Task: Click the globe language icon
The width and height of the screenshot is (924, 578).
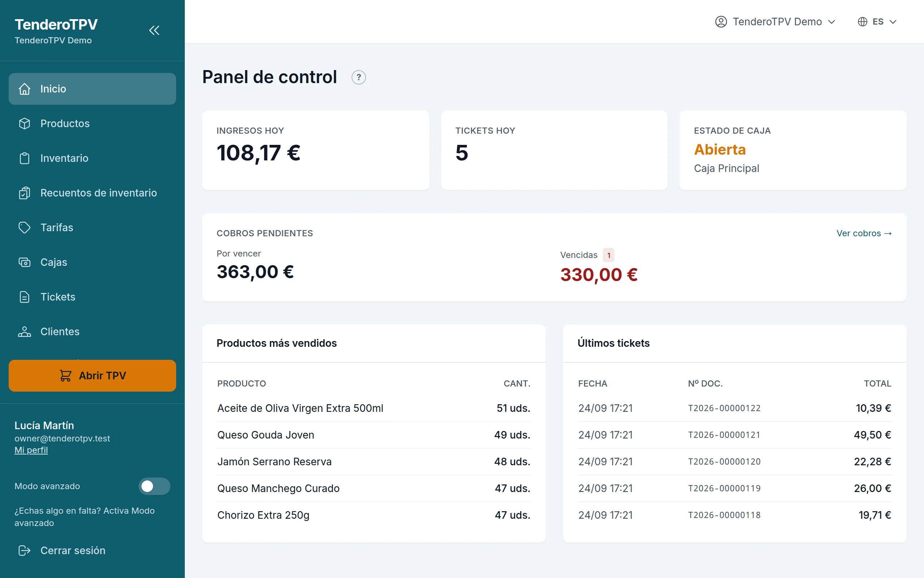Action: coord(862,22)
